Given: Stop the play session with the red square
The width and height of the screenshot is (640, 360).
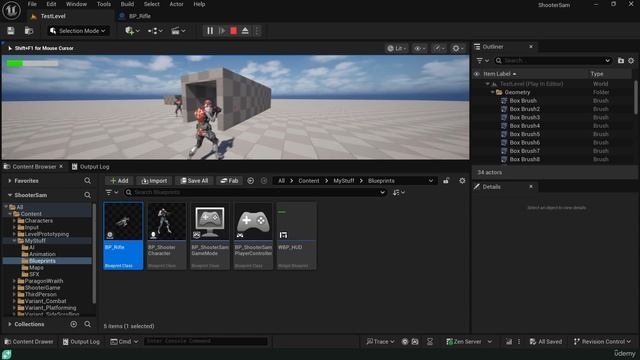Looking at the screenshot, I should [233, 31].
